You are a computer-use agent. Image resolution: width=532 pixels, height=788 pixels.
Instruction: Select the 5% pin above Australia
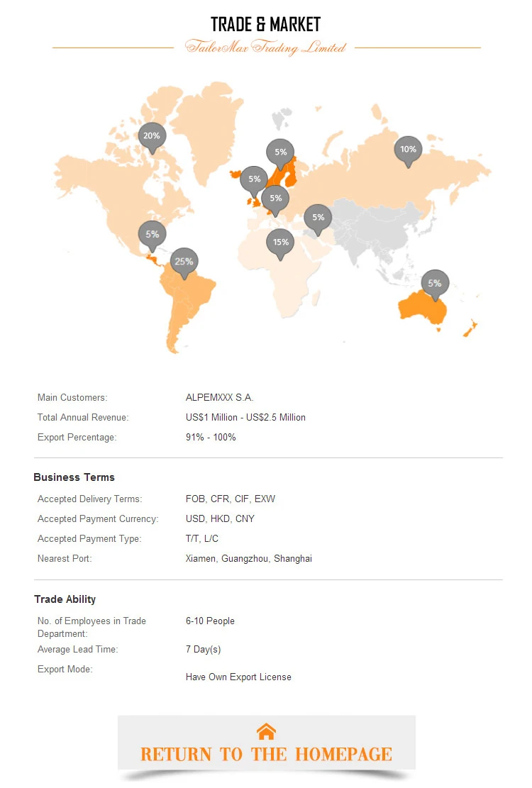coord(435,284)
